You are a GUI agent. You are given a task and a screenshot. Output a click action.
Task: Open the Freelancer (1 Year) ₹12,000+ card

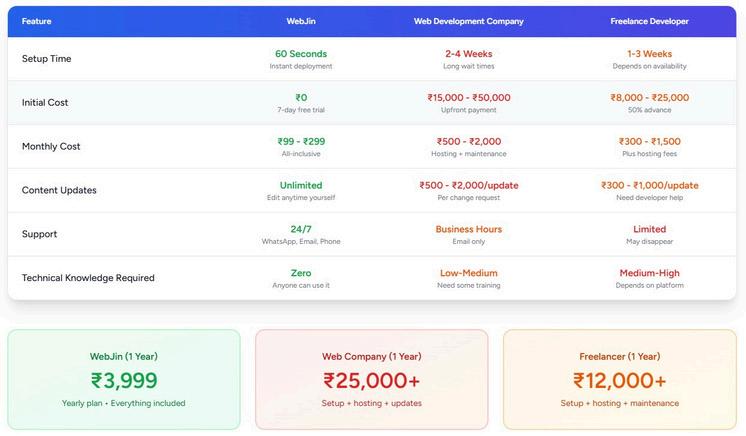pos(619,379)
